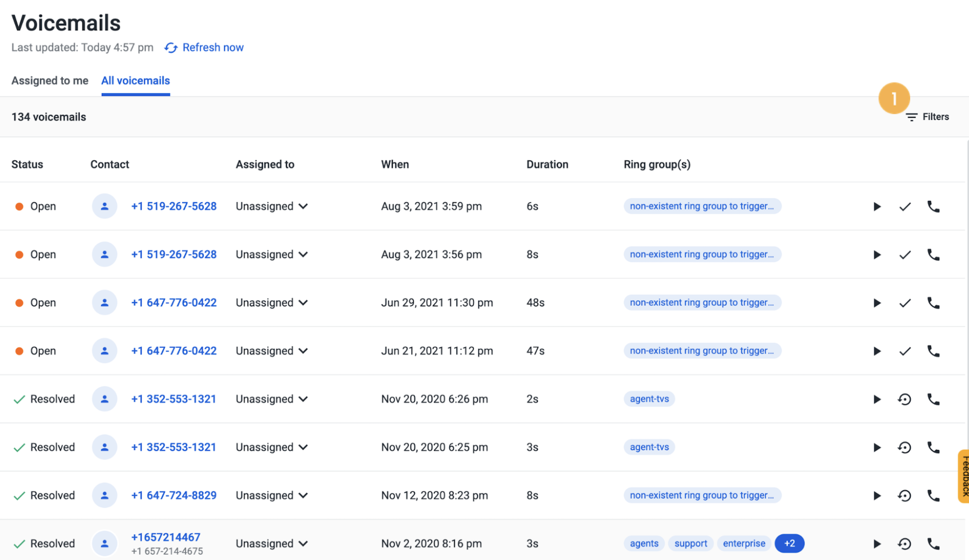Open Assigned to dropdown for Jun 21, 2021
969x560 pixels.
pyautogui.click(x=272, y=351)
